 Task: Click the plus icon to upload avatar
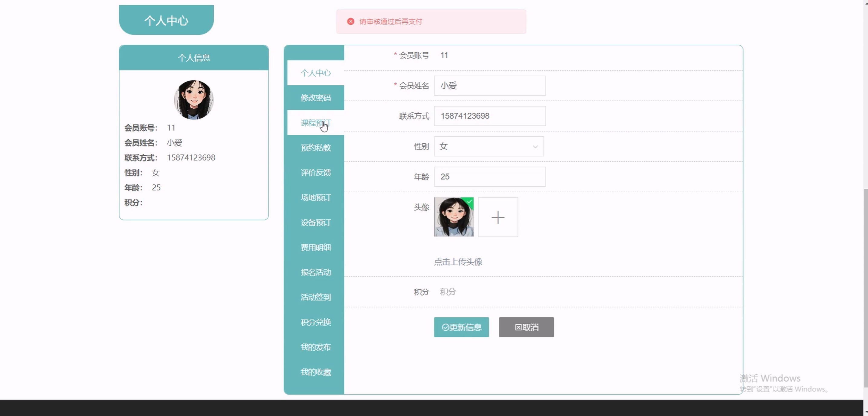point(498,217)
